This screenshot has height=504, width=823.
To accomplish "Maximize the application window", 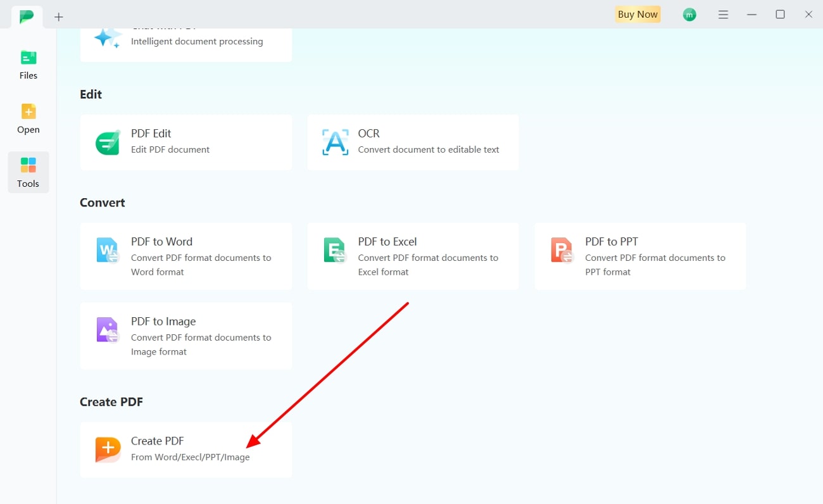I will coord(780,15).
